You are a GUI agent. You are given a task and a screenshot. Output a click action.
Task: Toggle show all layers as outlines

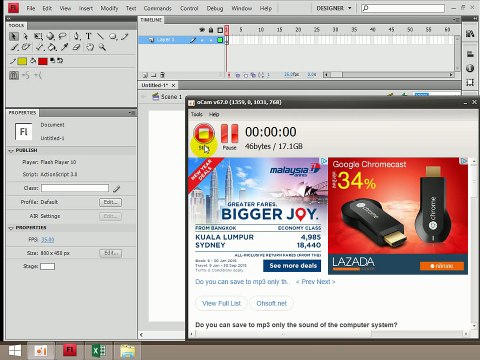pos(220,30)
